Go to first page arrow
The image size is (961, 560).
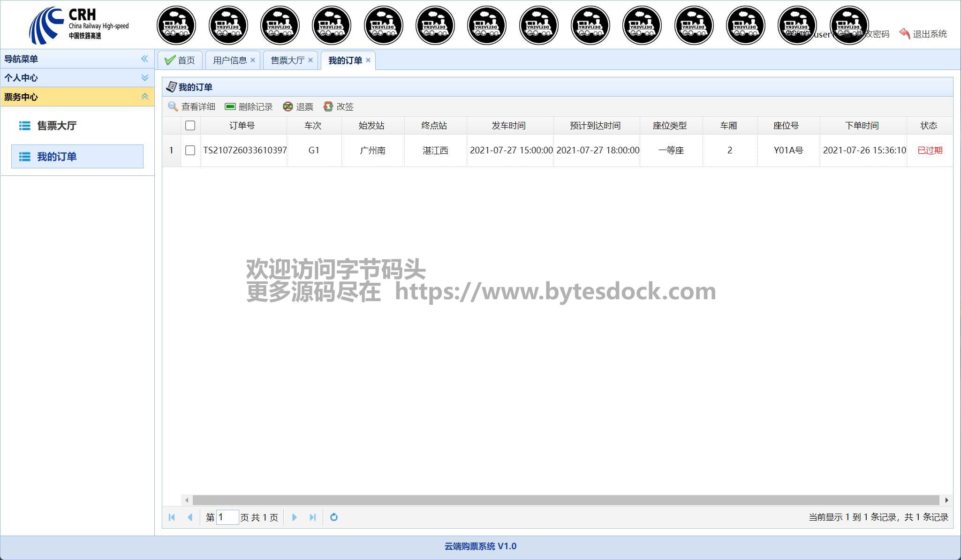[x=172, y=517]
